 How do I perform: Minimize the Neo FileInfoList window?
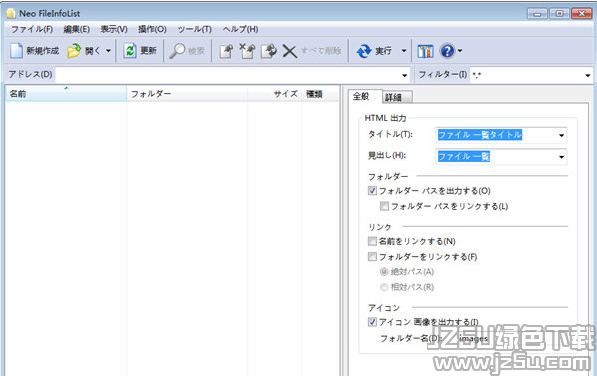coord(537,14)
